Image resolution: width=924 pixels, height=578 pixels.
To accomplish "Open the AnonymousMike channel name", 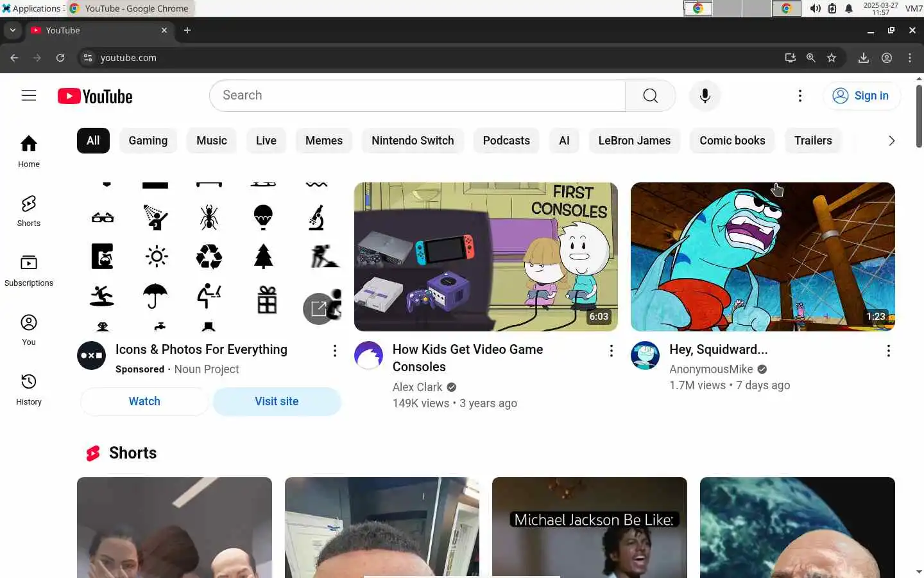I will tap(711, 369).
